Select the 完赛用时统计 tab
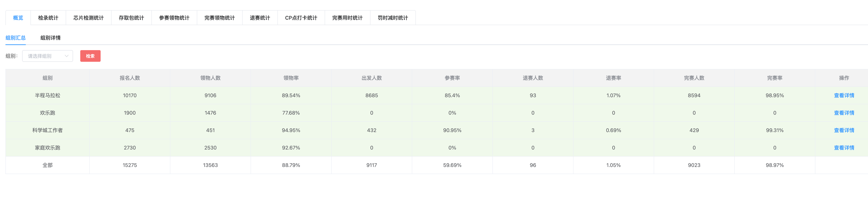This screenshot has width=868, height=198. click(347, 18)
